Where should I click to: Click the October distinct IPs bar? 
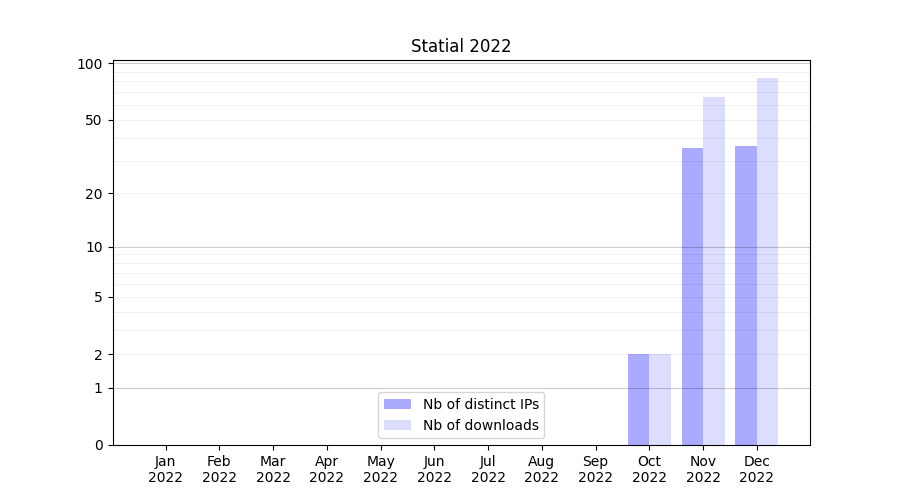(x=638, y=400)
